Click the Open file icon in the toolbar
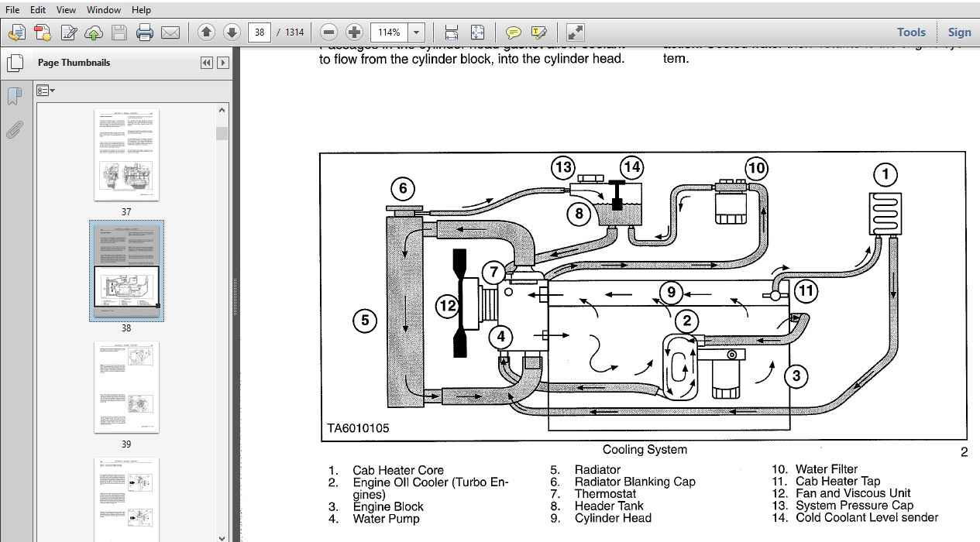 point(17,33)
